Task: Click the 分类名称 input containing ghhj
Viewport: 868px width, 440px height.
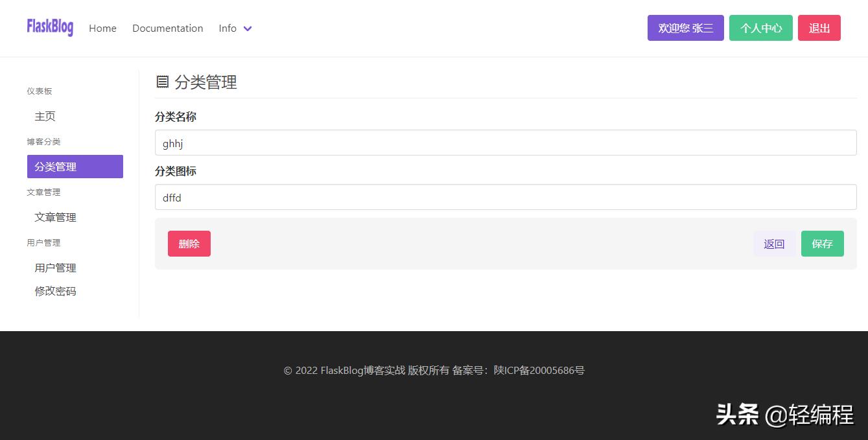Action: coord(506,143)
